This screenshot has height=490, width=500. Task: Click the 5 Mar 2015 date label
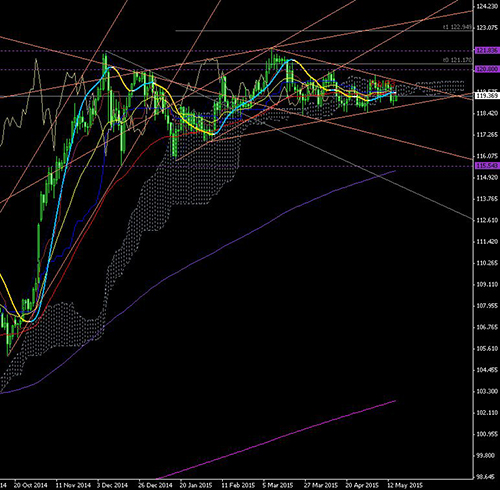click(x=278, y=485)
